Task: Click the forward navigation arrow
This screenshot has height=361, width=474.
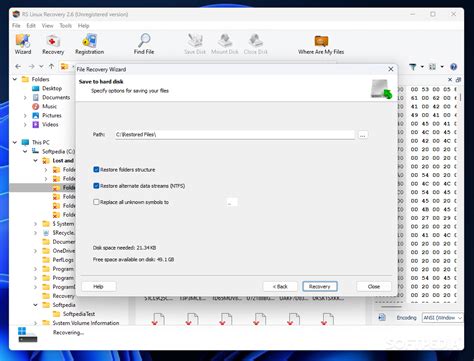Action: pos(31,67)
